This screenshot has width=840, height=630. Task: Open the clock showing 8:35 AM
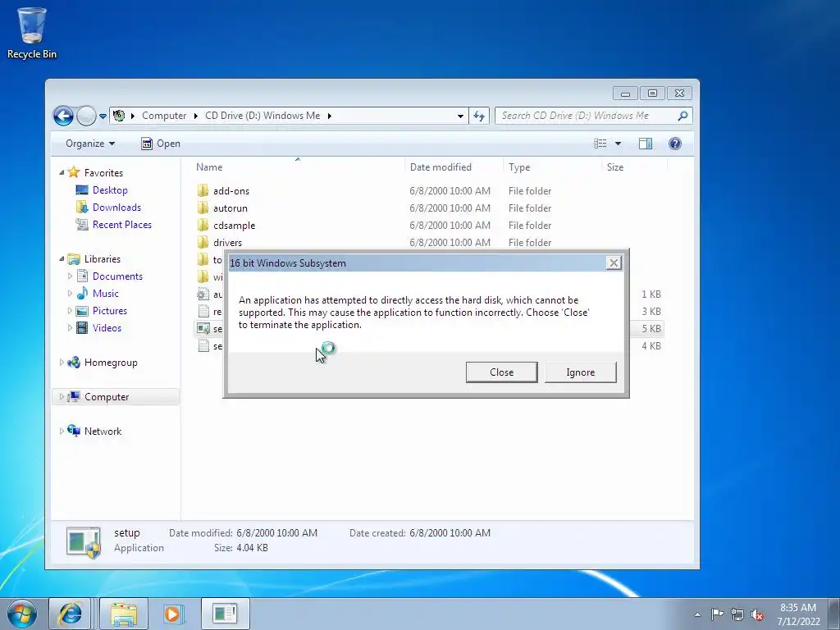798,614
